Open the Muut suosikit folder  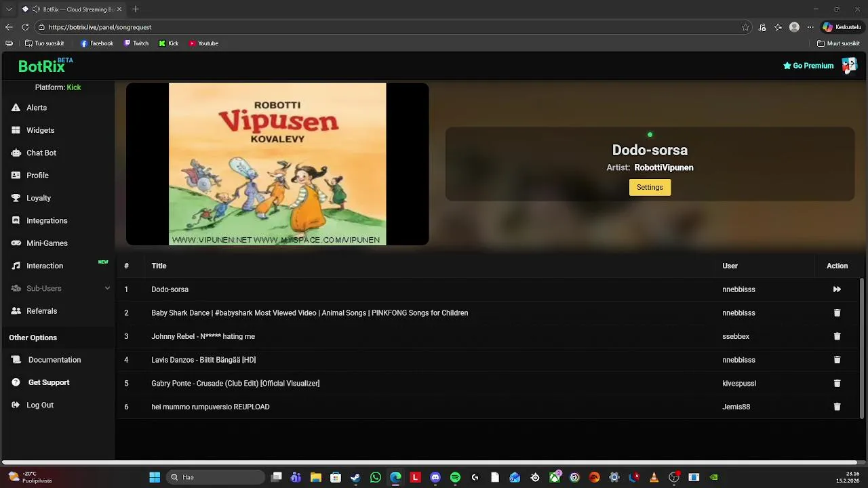click(x=838, y=43)
